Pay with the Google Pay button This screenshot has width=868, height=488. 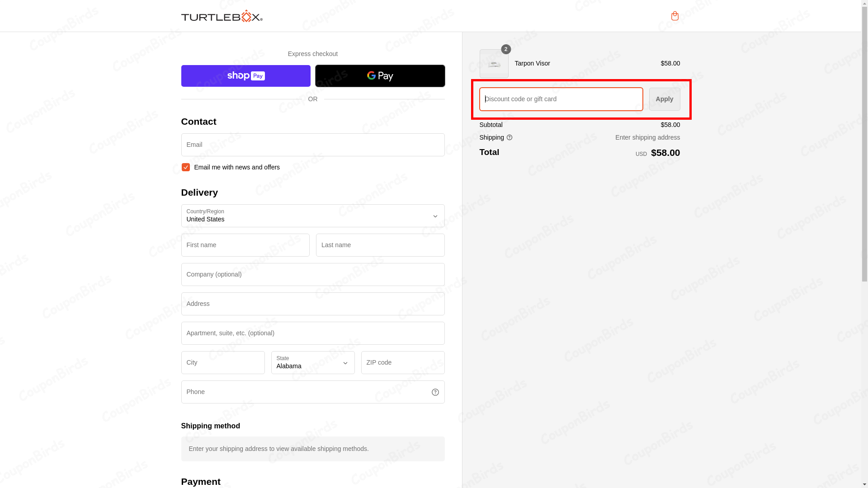pyautogui.click(x=380, y=76)
